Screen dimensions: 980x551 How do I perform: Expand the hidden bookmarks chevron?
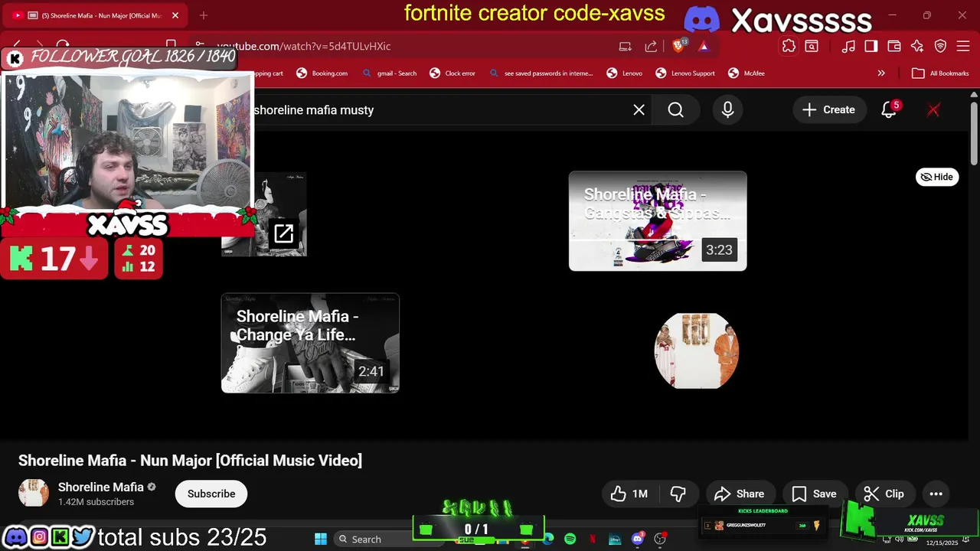[x=881, y=73]
